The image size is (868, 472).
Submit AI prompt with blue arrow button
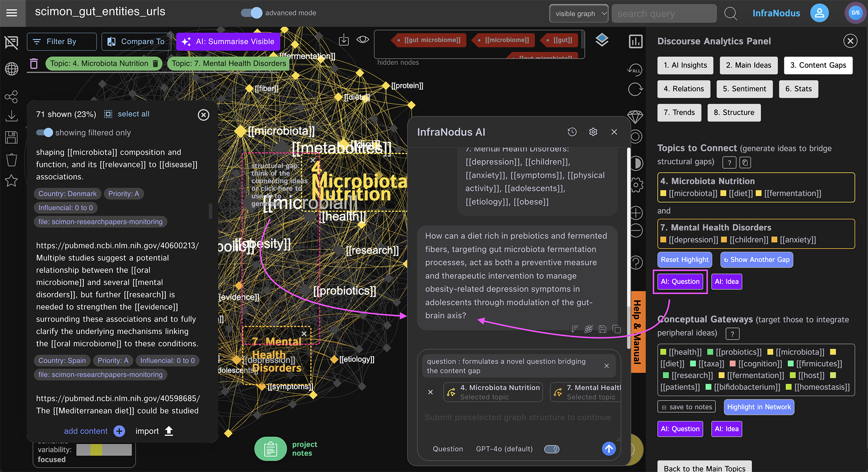point(609,449)
